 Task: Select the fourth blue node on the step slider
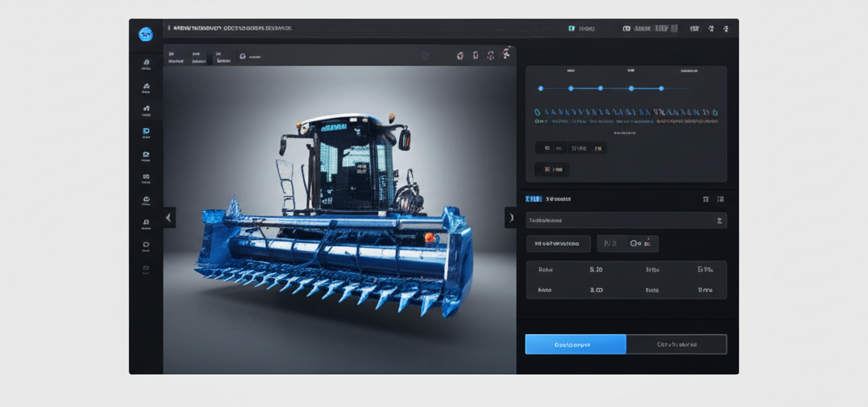[631, 88]
